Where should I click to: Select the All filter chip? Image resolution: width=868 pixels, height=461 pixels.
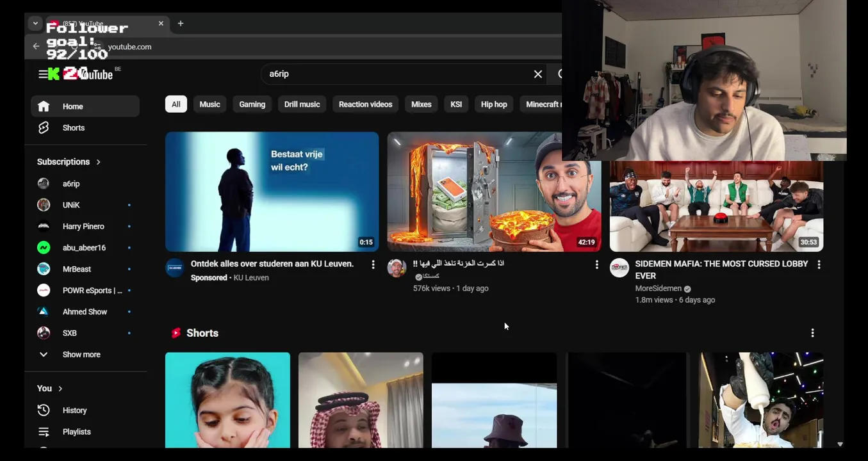click(x=176, y=104)
